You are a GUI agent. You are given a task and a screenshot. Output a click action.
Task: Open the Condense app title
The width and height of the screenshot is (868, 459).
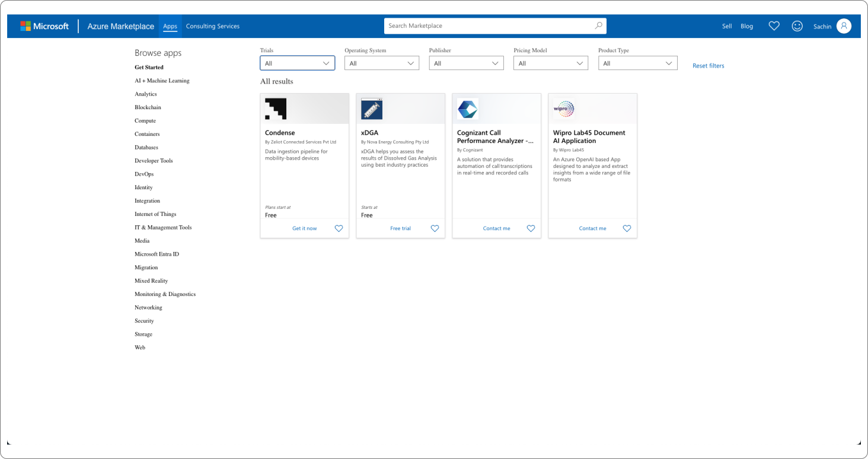pyautogui.click(x=280, y=133)
